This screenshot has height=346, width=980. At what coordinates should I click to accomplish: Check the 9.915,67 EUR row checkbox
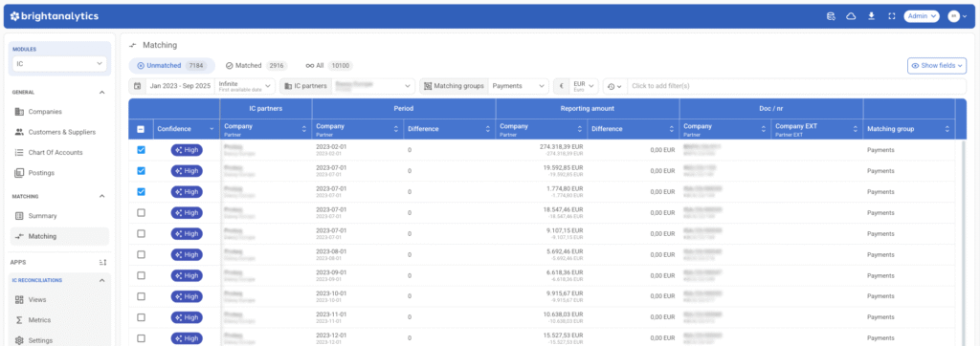141,296
